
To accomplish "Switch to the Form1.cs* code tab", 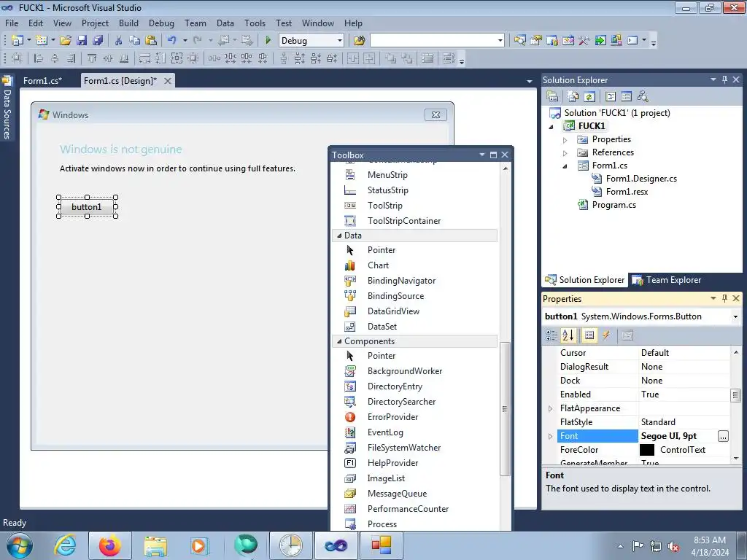I will (x=42, y=80).
